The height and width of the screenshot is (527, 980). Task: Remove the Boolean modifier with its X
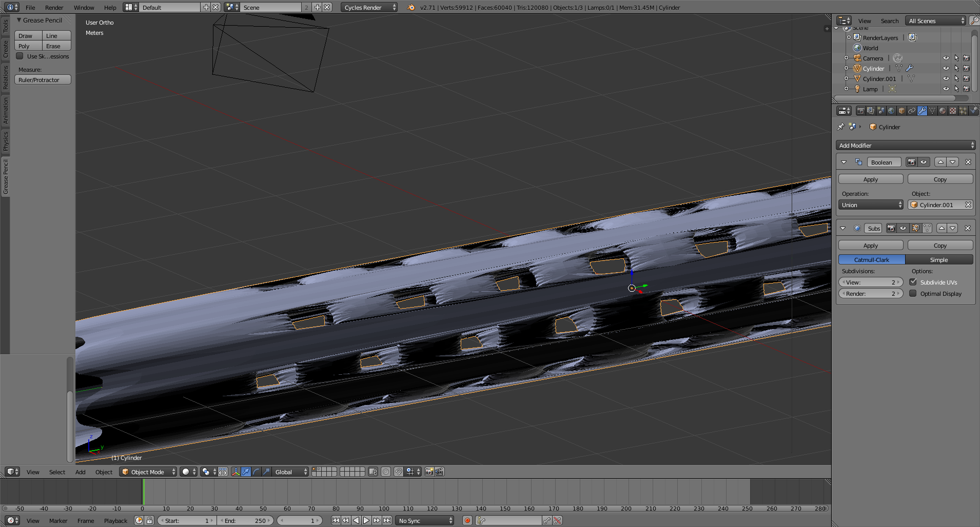[x=968, y=162]
